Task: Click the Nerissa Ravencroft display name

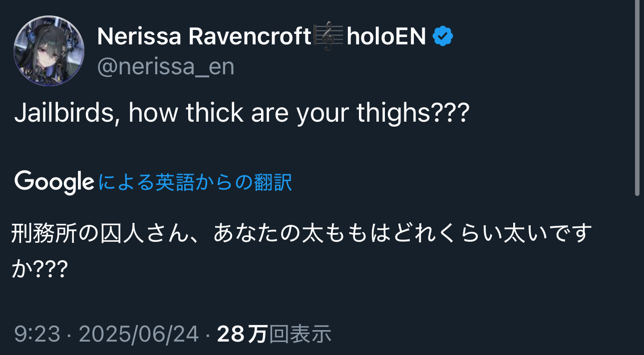Action: point(205,36)
